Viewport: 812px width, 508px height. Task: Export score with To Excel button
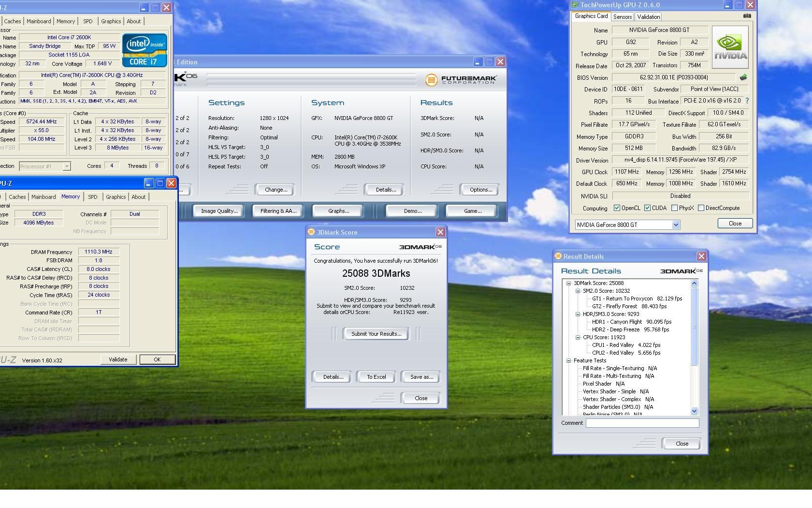coord(376,377)
